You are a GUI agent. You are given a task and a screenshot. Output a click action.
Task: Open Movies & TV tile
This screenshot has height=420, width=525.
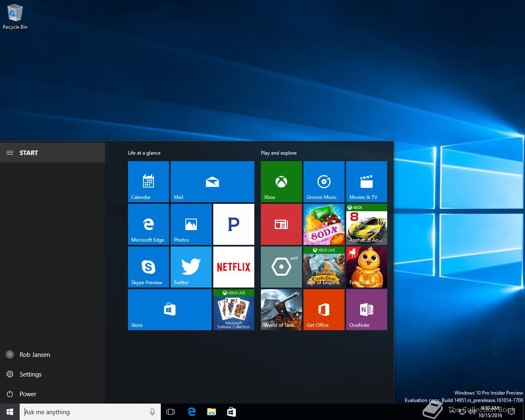point(367,182)
